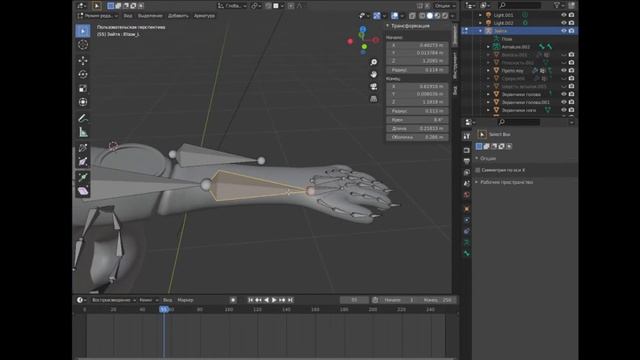Open the Object properties tab icon
The image size is (640, 360).
tap(467, 209)
